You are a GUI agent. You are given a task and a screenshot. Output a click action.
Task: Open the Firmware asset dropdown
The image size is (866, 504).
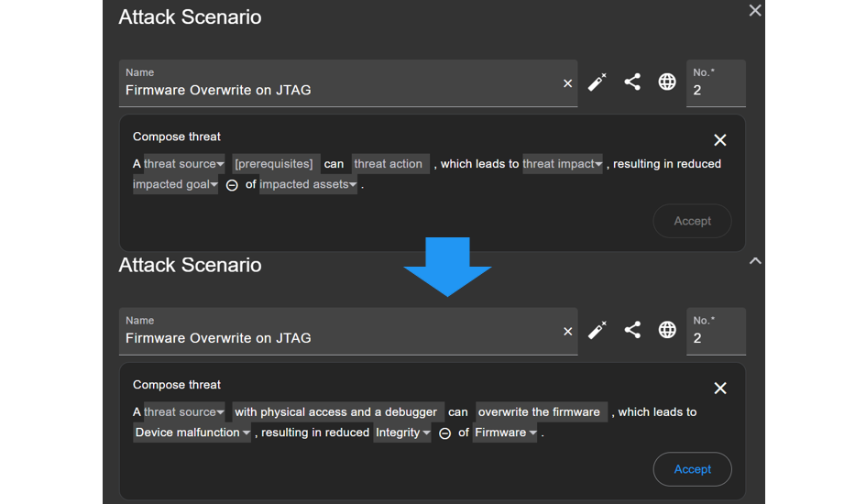pyautogui.click(x=505, y=433)
